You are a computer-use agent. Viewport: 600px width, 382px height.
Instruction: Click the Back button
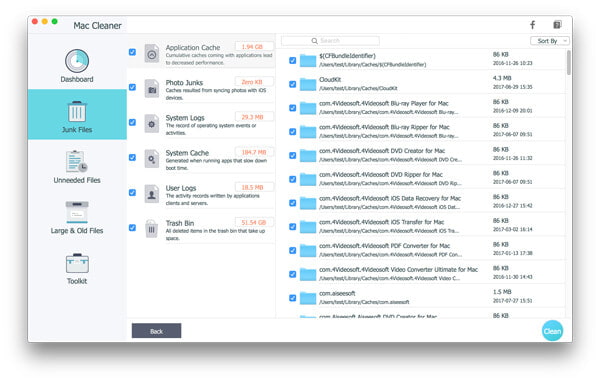[157, 331]
